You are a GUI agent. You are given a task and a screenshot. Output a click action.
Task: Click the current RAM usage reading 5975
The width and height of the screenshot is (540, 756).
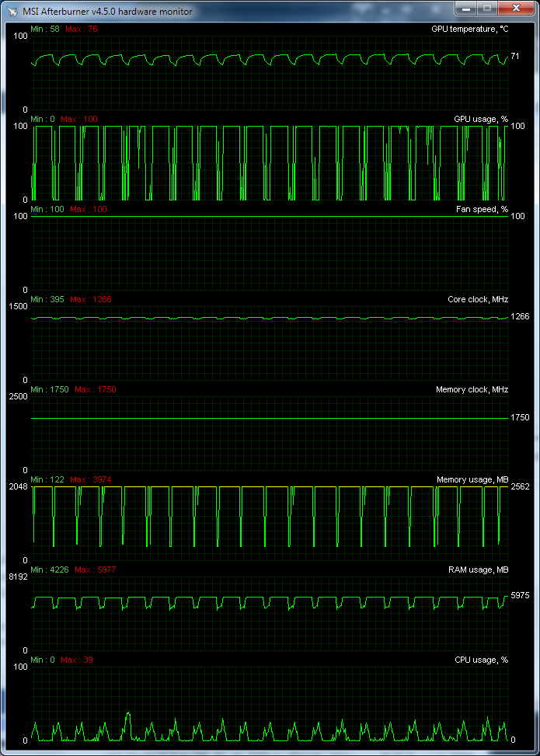click(520, 596)
